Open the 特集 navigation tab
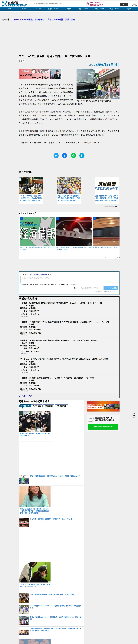Screen dimensions: 138x644 click(129, 9)
